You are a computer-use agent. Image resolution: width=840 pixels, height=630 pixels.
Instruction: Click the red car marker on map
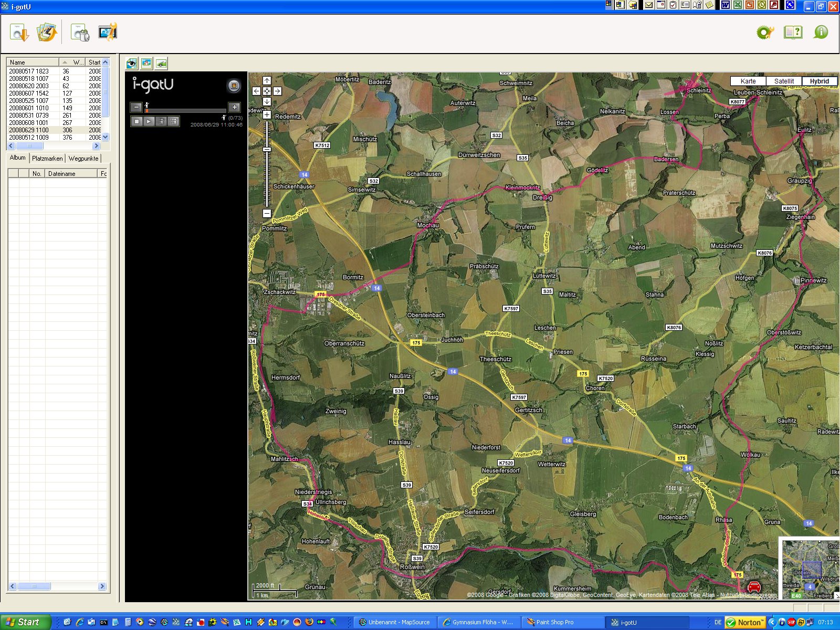coord(754,586)
